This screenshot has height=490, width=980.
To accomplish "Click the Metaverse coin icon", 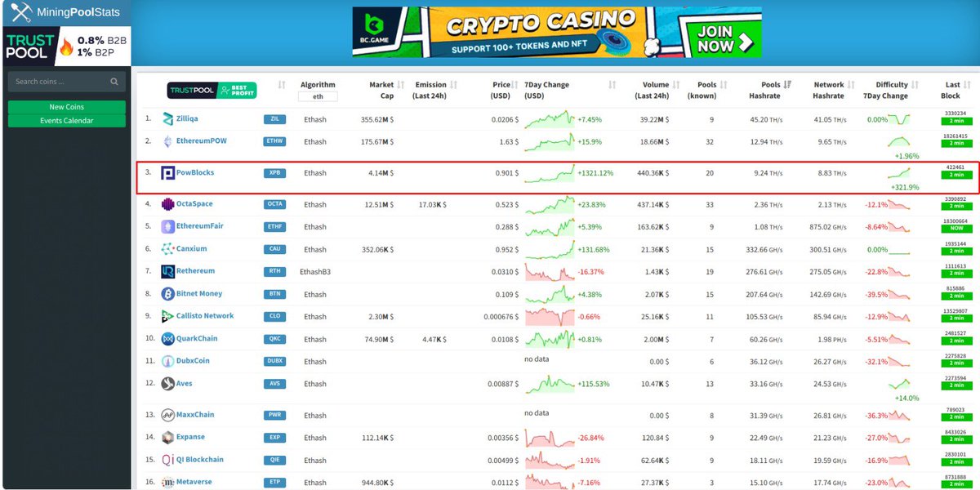I will coord(168,483).
